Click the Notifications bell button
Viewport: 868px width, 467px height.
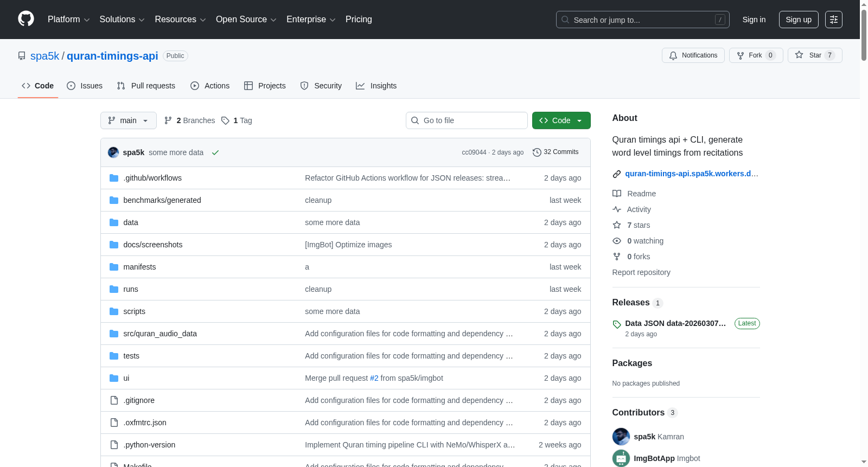(x=693, y=55)
